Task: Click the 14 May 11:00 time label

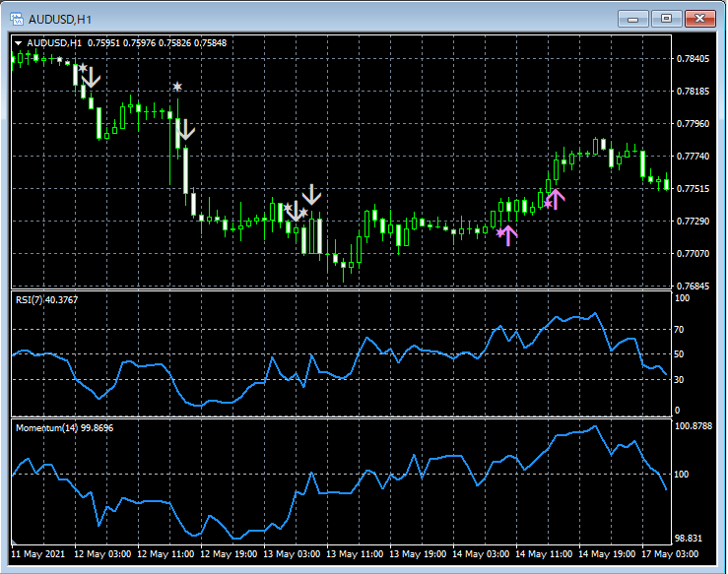Action: [544, 554]
